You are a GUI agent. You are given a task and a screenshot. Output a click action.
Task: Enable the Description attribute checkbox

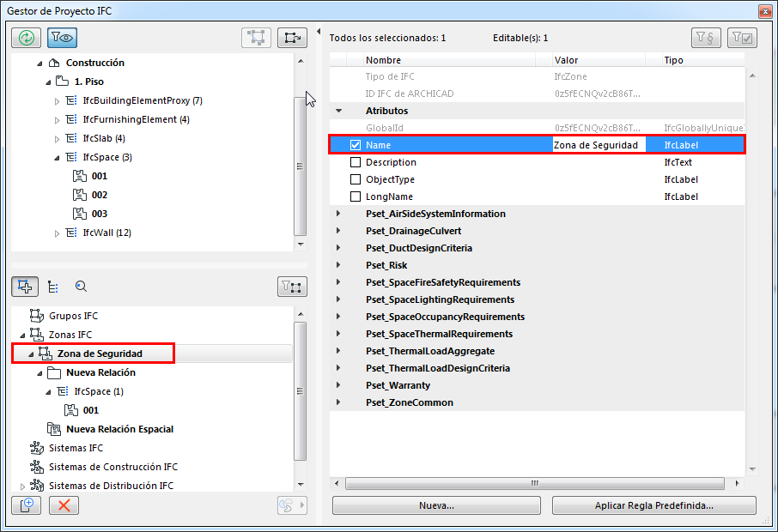(x=355, y=162)
